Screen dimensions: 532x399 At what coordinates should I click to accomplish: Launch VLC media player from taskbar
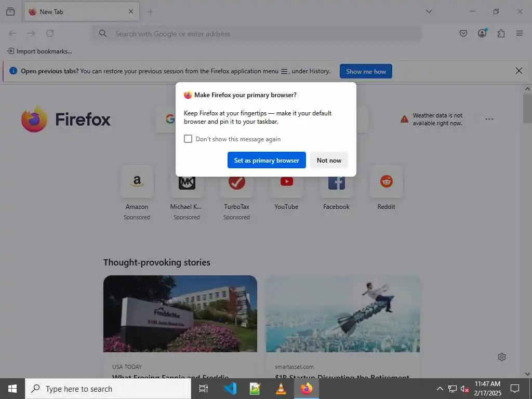tap(281, 389)
